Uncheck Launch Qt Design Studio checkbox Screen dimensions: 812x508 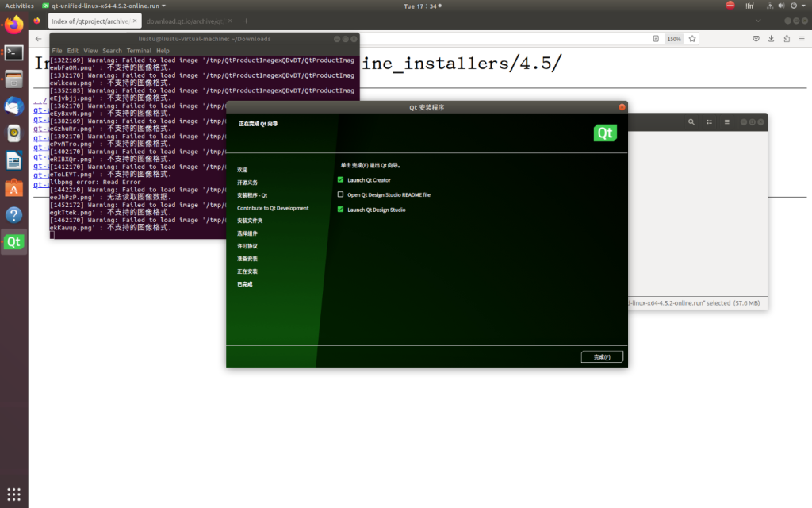click(x=341, y=210)
